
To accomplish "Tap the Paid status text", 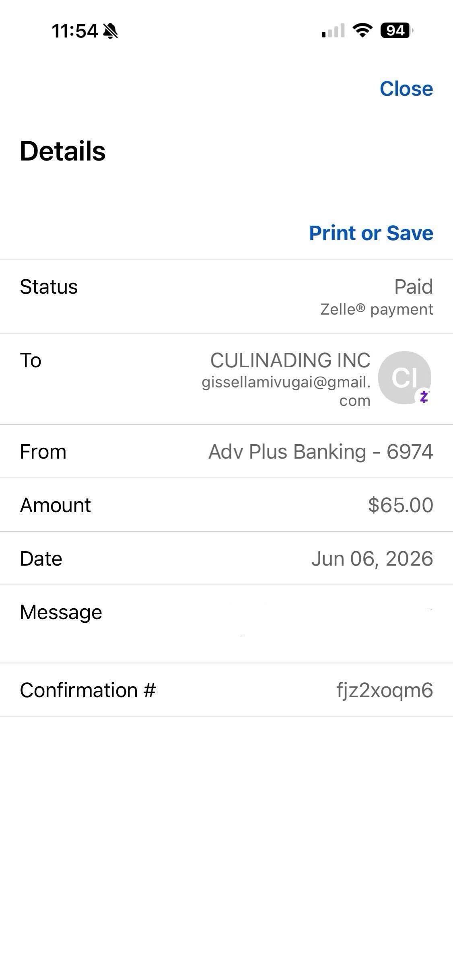I will 414,287.
